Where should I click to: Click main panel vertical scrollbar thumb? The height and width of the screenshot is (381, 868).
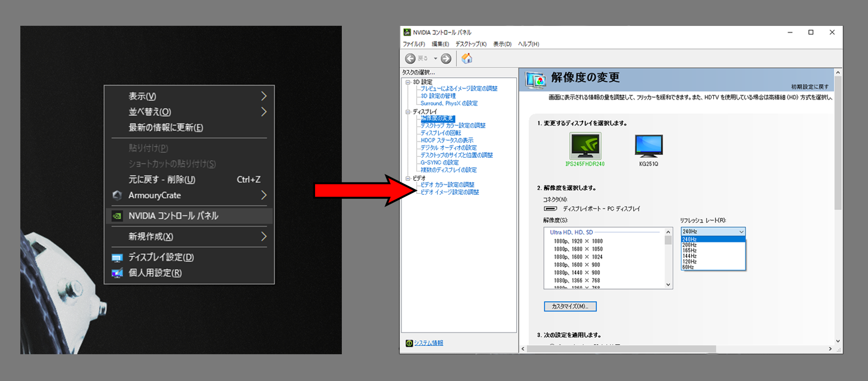pyautogui.click(x=838, y=144)
